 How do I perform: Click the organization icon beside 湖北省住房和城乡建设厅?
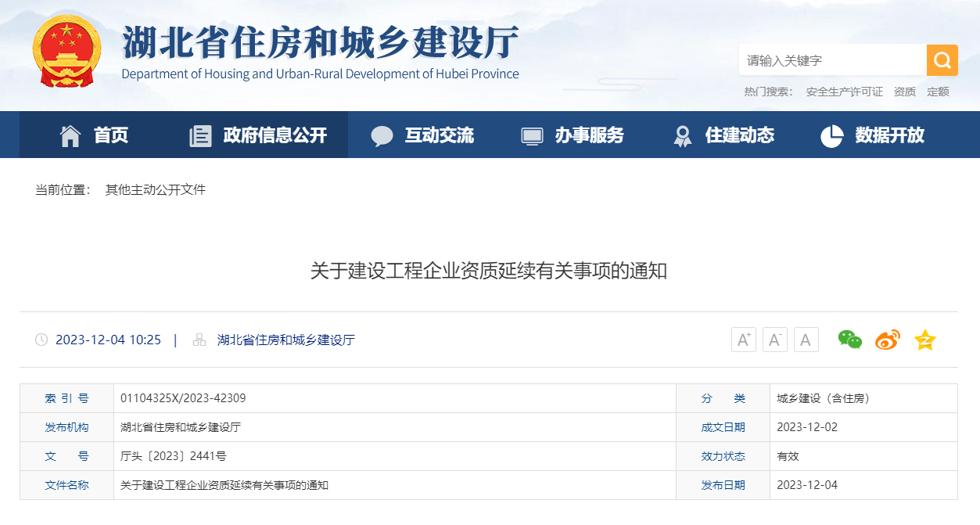(x=199, y=340)
